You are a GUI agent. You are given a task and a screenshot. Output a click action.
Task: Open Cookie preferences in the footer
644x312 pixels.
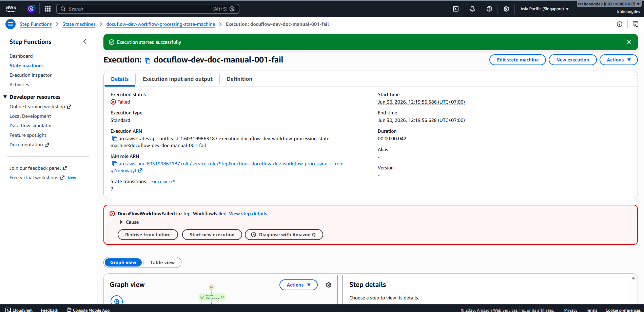[x=623, y=310]
